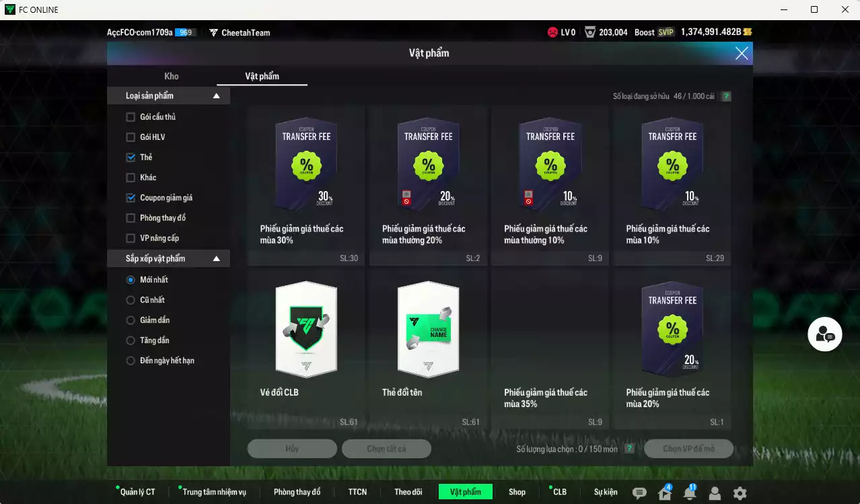Click the floating friends chat bubble icon
Viewport: 860px width, 504px height.
824,334
